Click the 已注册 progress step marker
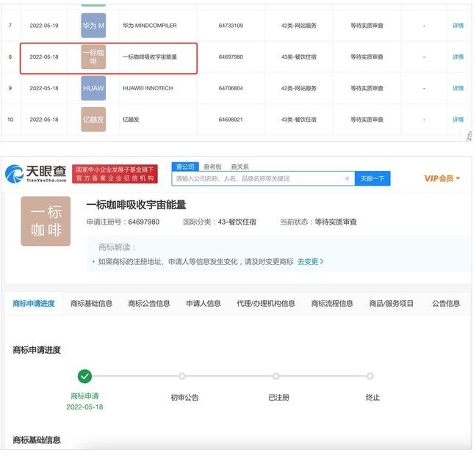 click(x=276, y=376)
